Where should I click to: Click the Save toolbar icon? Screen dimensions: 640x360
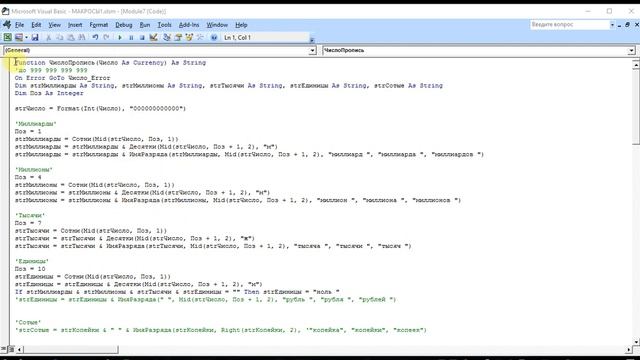pos(35,38)
